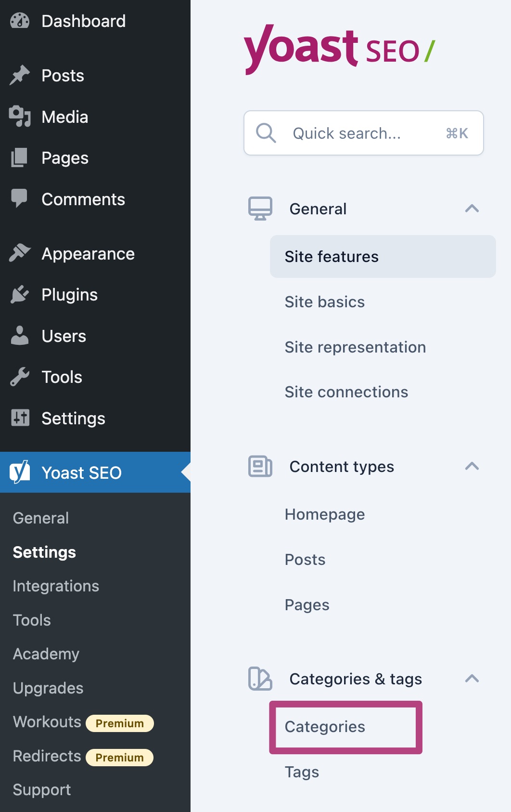511x812 pixels.
Task: Click the Plugins plug icon
Action: 20,294
